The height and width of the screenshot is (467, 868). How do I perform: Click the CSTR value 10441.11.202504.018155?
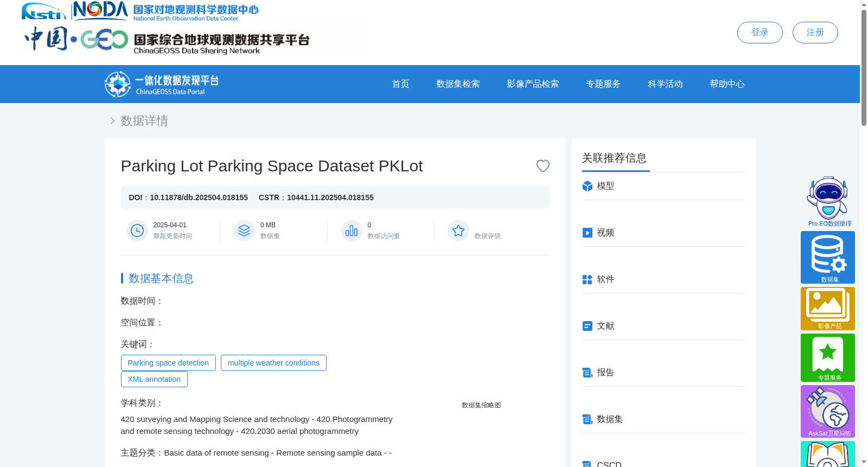[330, 197]
